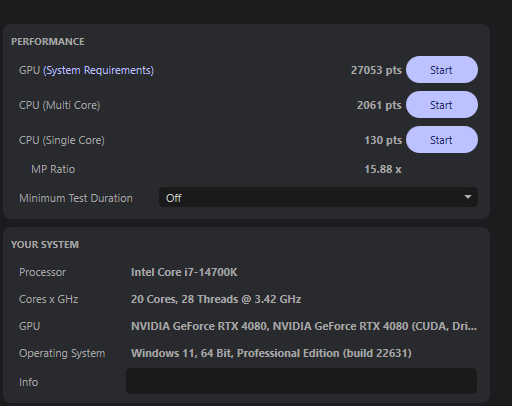Select the 15.88 x MP Ratio value

tap(383, 169)
